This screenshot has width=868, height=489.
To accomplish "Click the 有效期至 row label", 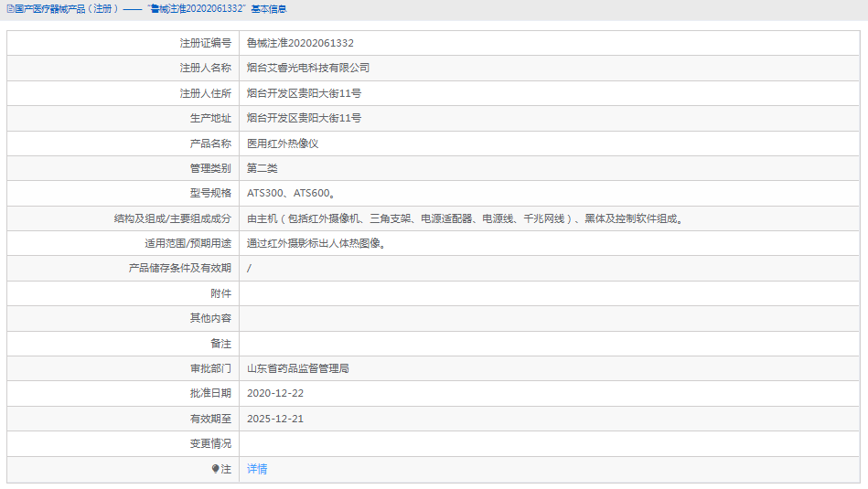I will point(210,419).
